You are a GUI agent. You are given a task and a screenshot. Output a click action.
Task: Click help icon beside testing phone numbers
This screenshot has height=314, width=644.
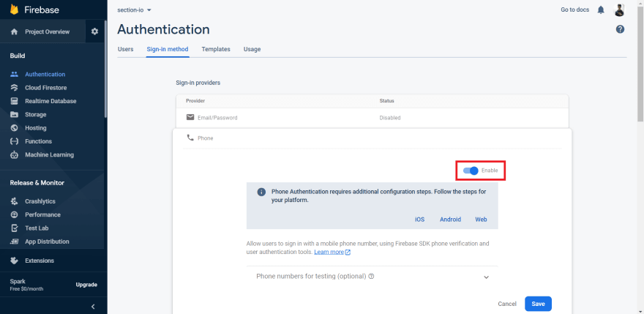click(371, 276)
